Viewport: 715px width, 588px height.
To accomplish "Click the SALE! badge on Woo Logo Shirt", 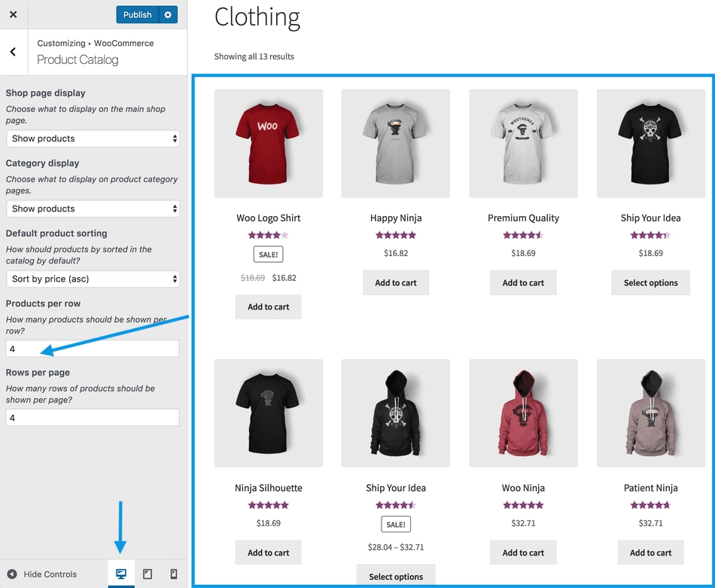I will 268,254.
